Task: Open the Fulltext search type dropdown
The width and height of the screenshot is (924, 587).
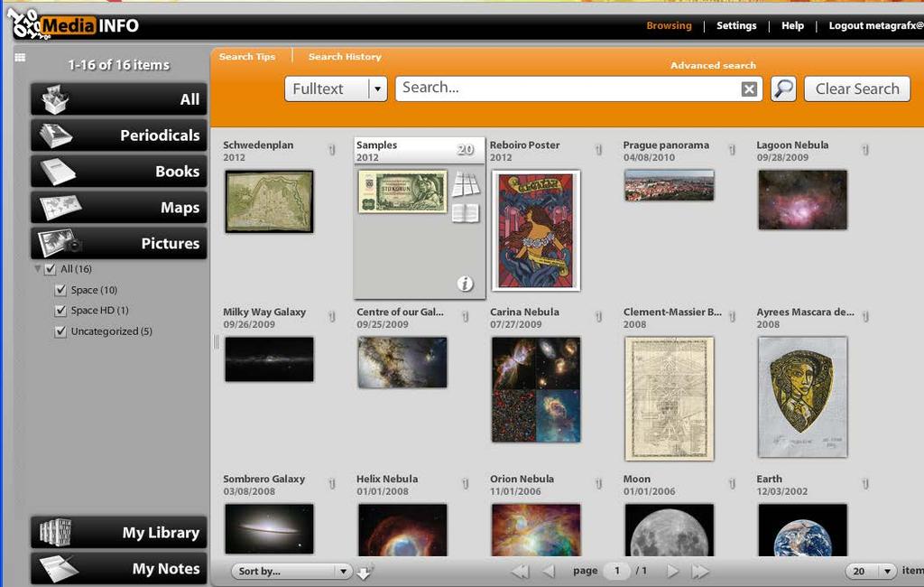Action: tap(336, 89)
